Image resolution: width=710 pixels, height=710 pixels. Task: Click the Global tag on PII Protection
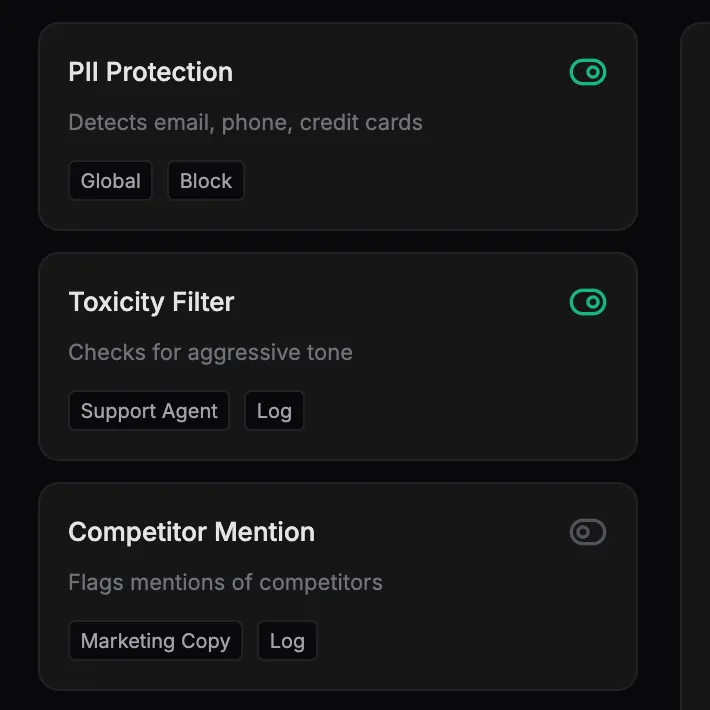coord(111,181)
